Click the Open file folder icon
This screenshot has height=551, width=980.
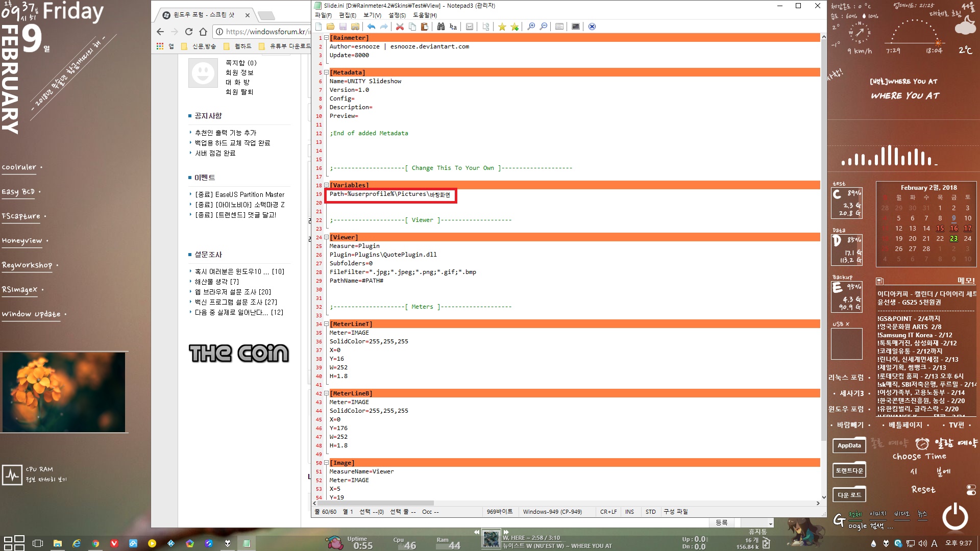point(330,27)
